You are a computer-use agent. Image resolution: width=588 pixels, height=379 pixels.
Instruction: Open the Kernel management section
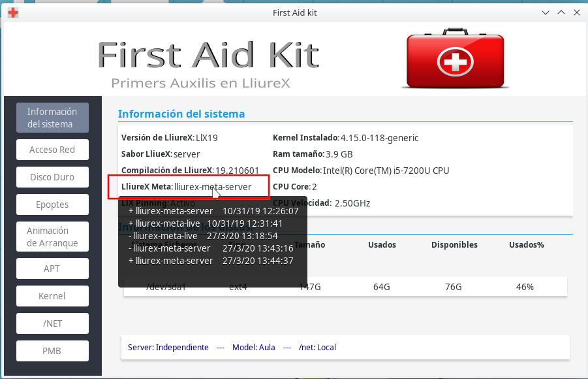pos(52,296)
